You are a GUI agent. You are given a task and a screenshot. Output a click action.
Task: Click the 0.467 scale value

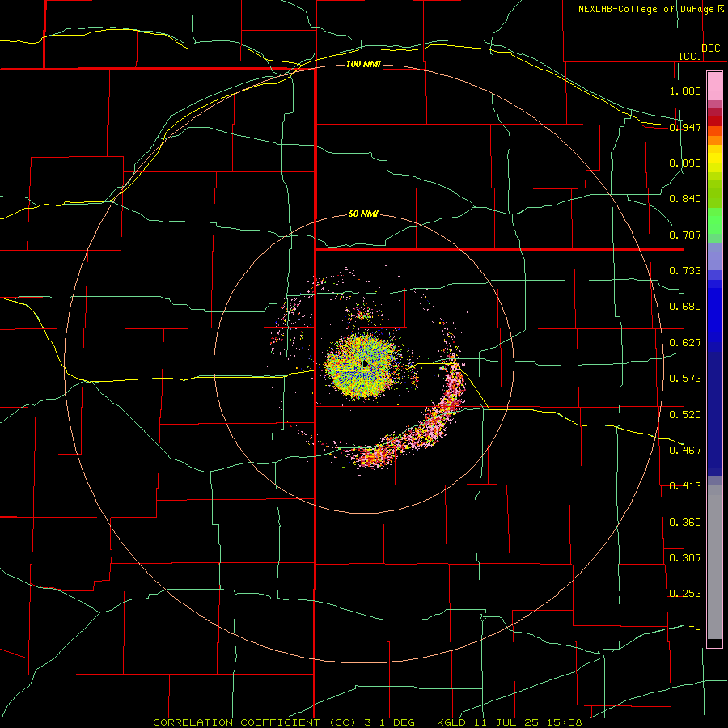click(685, 450)
